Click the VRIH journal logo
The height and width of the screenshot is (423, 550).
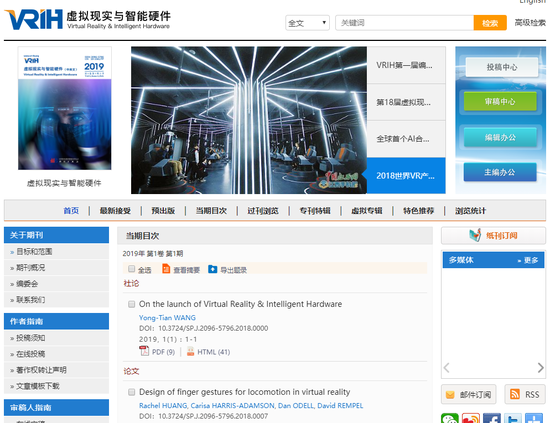click(x=87, y=19)
